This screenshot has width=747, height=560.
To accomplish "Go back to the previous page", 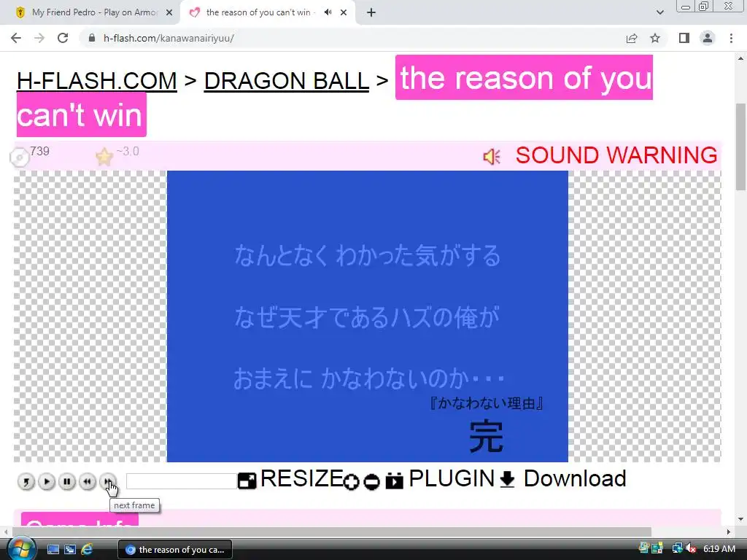I will pos(16,38).
